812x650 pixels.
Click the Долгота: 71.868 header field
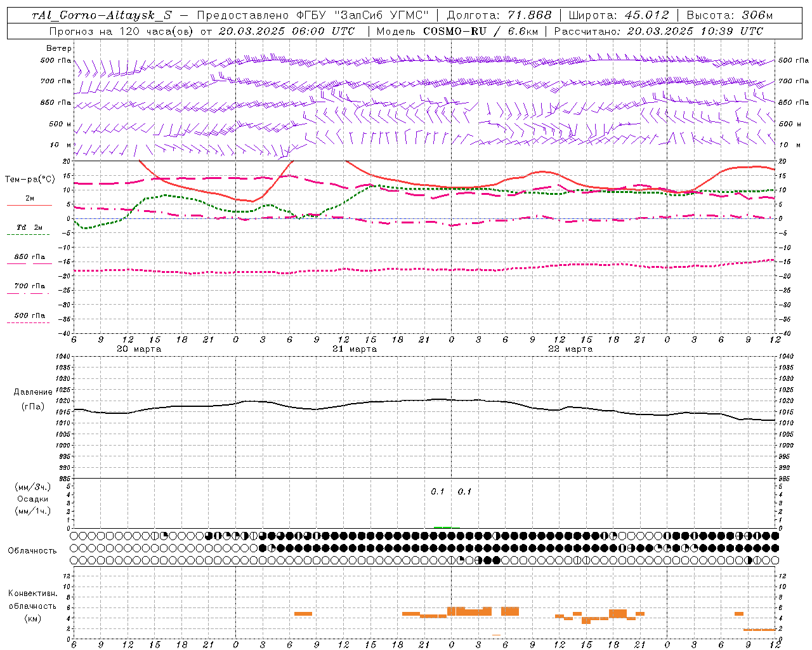pos(499,15)
